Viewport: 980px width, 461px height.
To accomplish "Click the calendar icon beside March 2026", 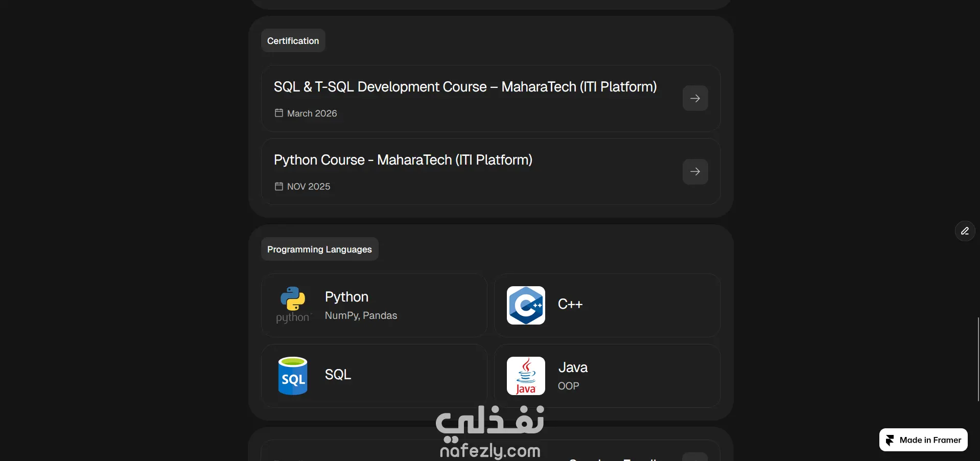I will 279,113.
